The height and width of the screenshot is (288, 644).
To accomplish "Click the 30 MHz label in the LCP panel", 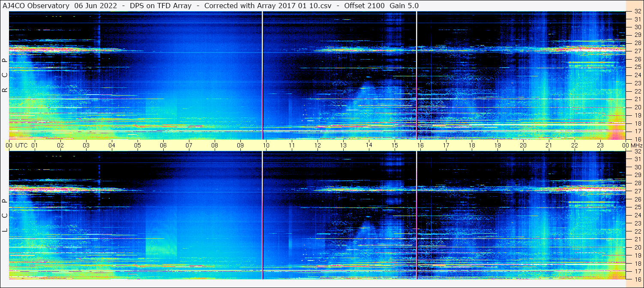I will pyautogui.click(x=637, y=167).
